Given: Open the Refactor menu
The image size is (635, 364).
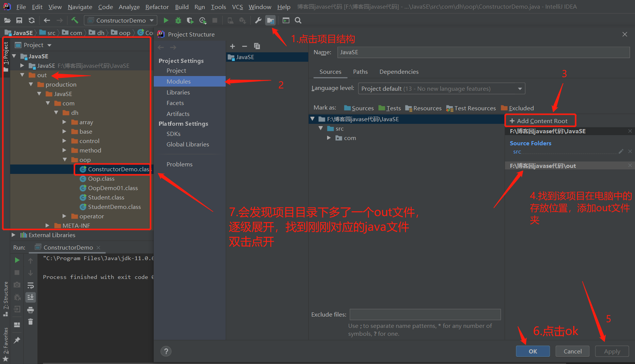Looking at the screenshot, I should click(x=157, y=7).
